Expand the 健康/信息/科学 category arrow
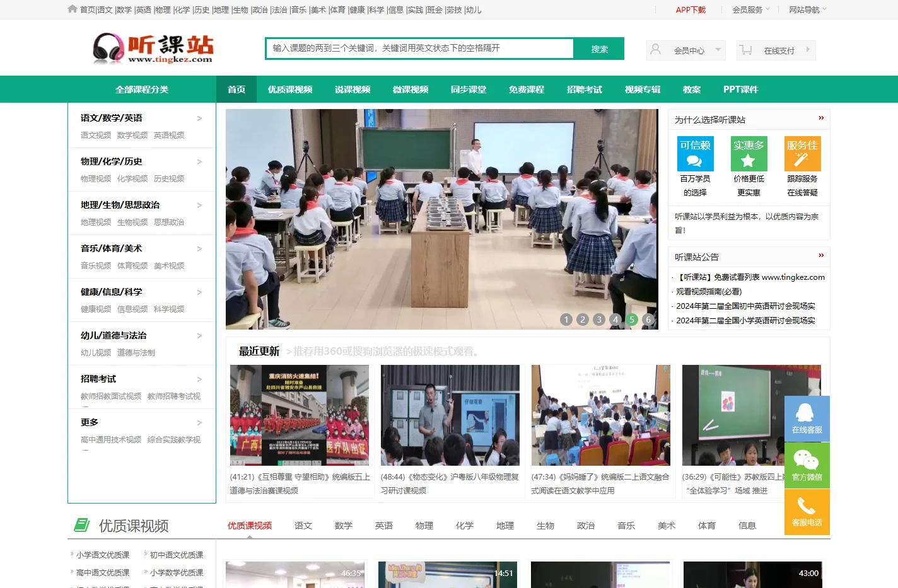 click(x=199, y=292)
